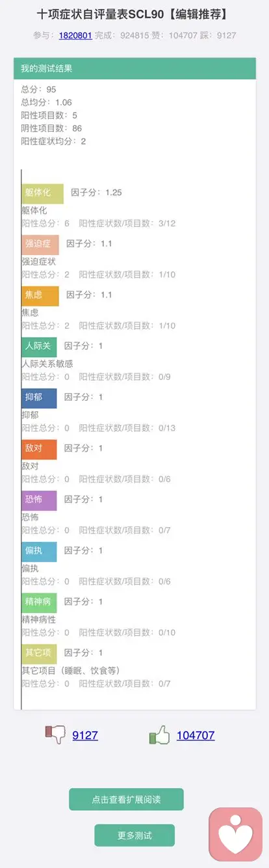Viewport: 269px width, 868px height.
Task: Select the 躯体化 factor bar
Action: point(42,193)
